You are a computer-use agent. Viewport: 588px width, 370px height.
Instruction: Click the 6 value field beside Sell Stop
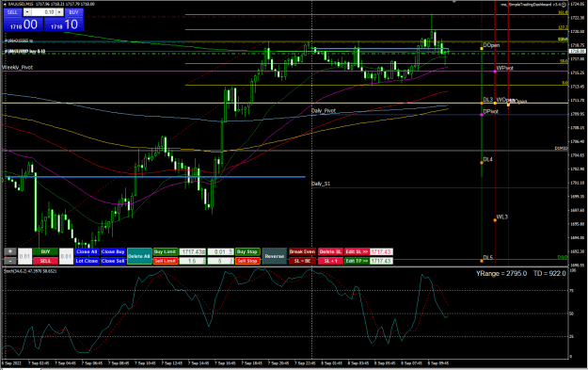tap(220, 261)
